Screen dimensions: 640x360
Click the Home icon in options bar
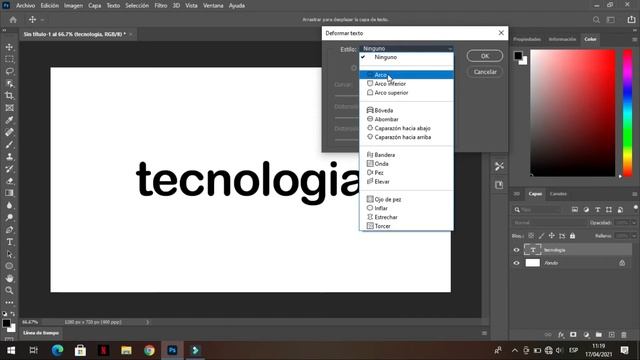pyautogui.click(x=13, y=20)
